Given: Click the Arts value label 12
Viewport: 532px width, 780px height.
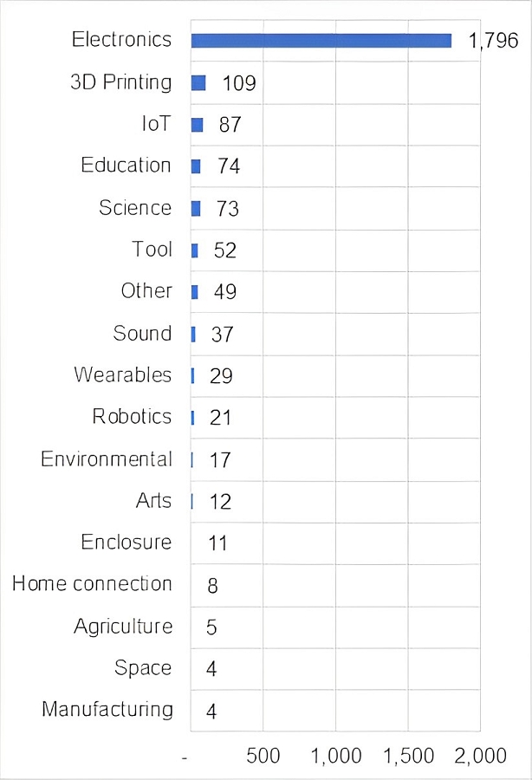Looking at the screenshot, I should pyautogui.click(x=220, y=502).
